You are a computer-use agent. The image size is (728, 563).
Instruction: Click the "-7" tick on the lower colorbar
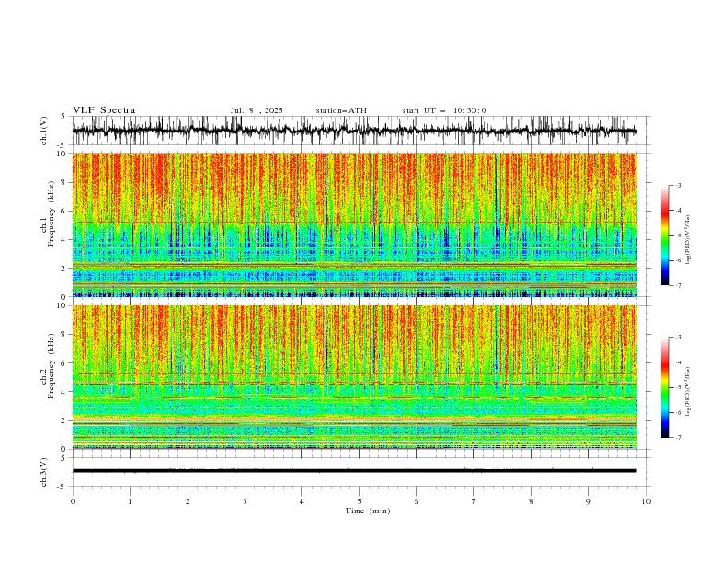point(677,437)
